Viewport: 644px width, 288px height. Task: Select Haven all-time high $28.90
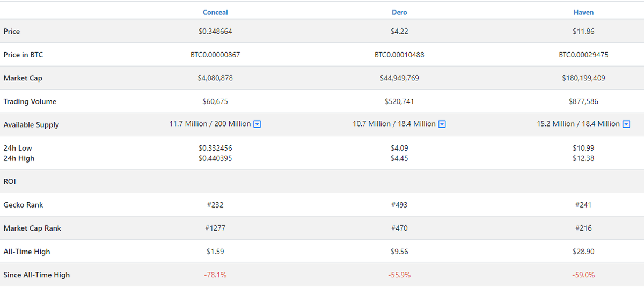point(583,252)
